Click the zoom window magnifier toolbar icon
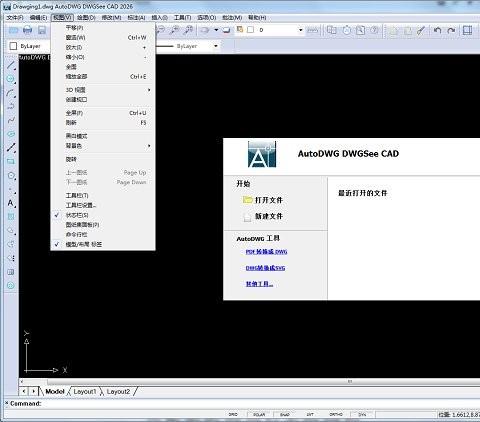This screenshot has width=480, height=422. (174, 30)
